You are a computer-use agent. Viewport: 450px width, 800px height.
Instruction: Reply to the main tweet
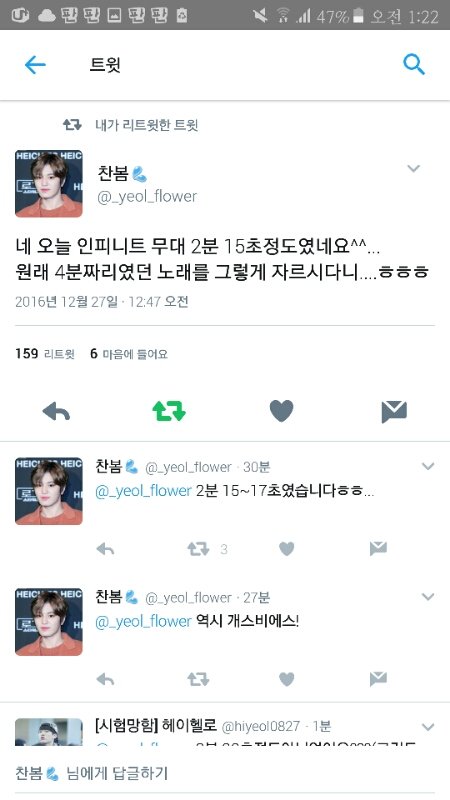point(56,411)
